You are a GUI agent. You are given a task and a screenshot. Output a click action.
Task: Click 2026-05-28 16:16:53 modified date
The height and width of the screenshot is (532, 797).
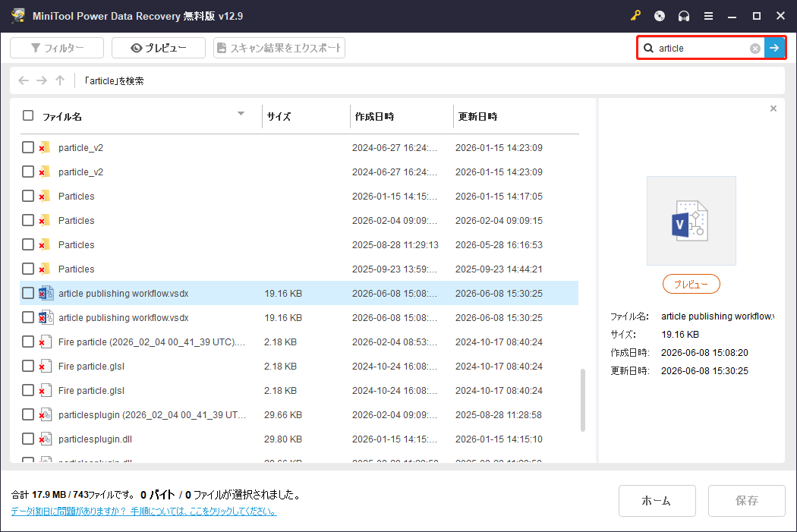point(499,245)
